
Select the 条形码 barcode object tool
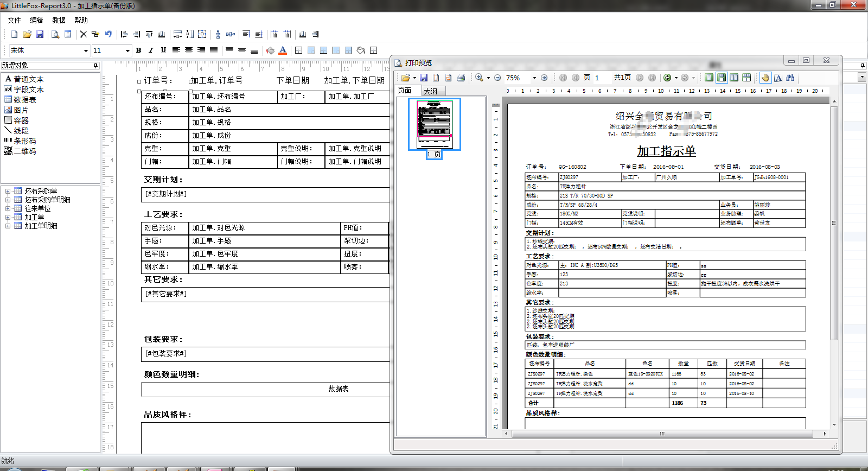pyautogui.click(x=21, y=141)
